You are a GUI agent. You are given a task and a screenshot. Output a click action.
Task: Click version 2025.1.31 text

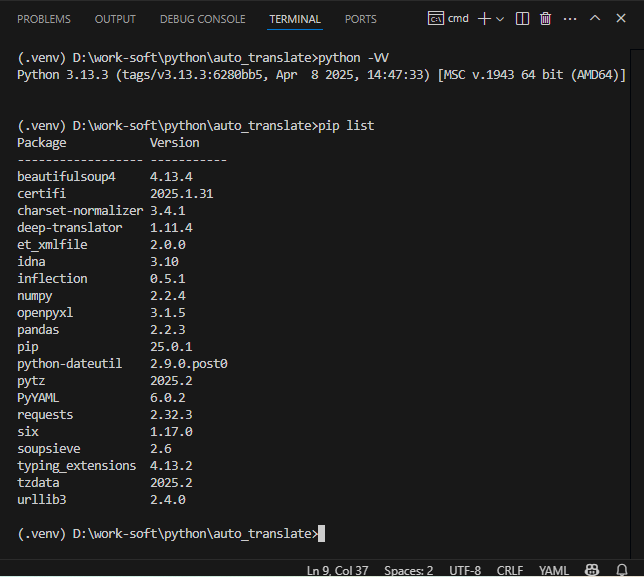(182, 193)
